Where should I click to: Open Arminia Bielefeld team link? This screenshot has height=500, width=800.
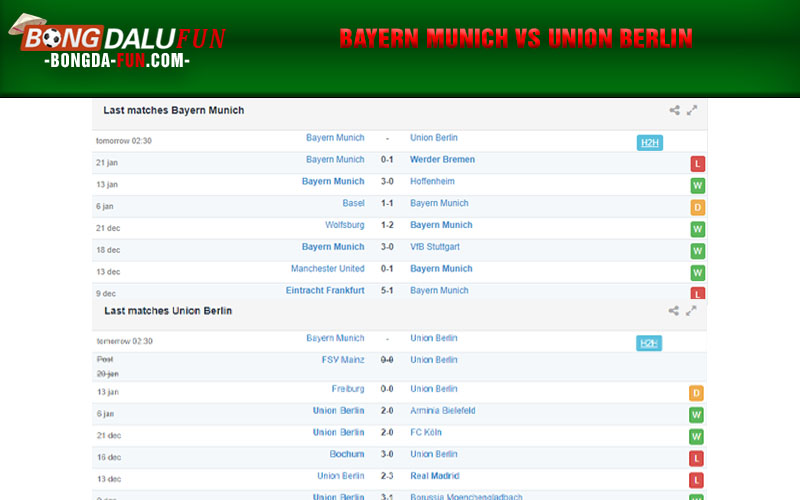(442, 411)
